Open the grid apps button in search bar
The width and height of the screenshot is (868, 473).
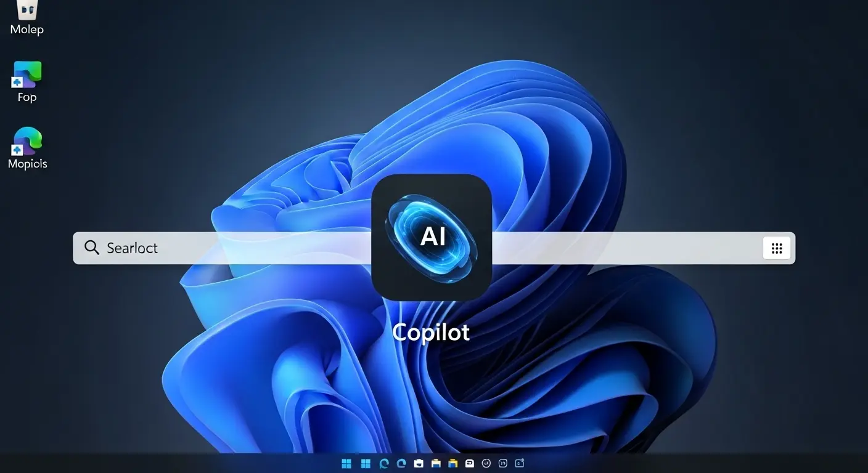777,248
